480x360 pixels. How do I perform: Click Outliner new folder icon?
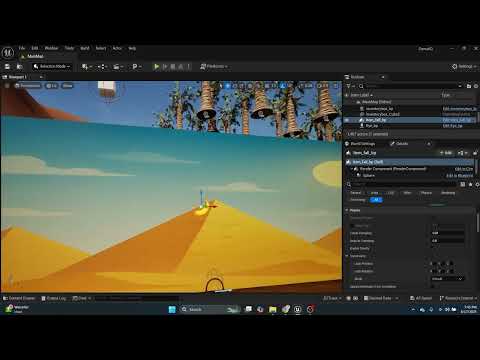469,86
